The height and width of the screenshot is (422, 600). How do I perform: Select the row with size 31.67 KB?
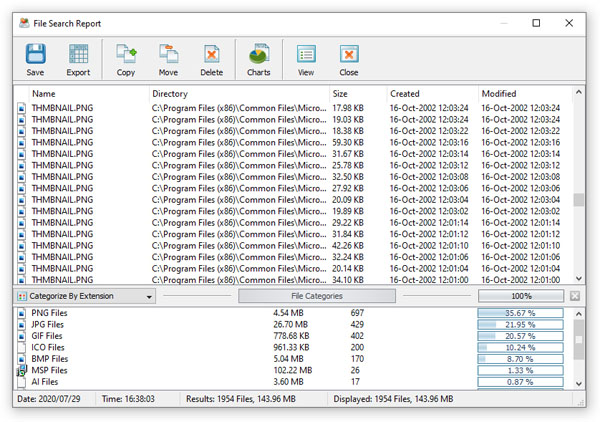pos(294,154)
